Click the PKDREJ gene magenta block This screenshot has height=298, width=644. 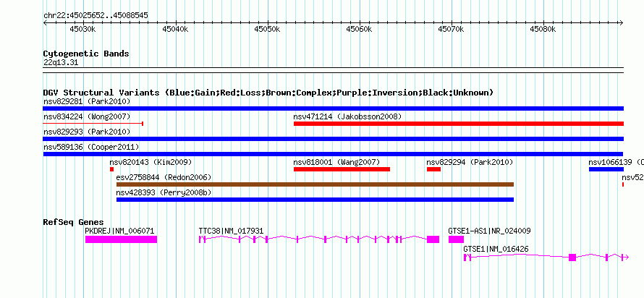pyautogui.click(x=121, y=239)
